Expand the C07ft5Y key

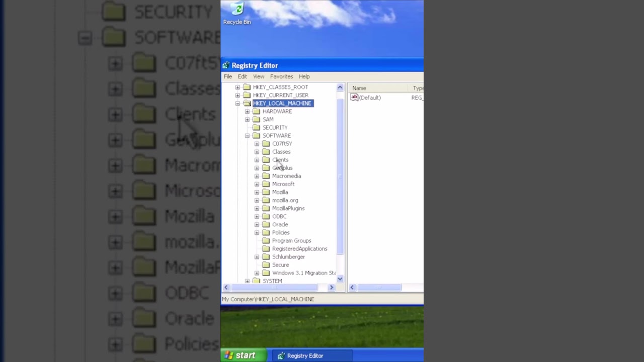click(x=257, y=144)
